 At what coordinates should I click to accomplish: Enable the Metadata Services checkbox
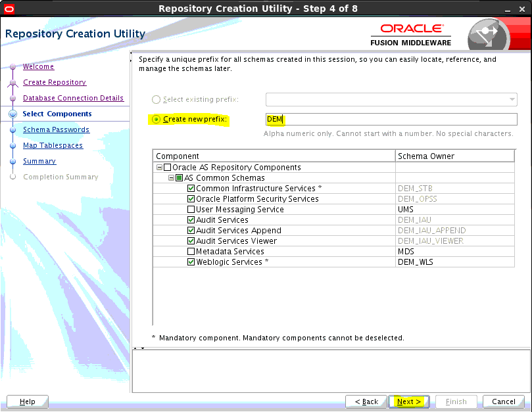[191, 251]
